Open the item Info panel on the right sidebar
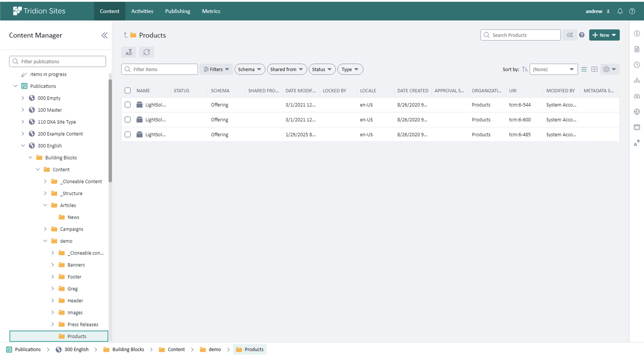644x355 pixels. click(x=637, y=33)
